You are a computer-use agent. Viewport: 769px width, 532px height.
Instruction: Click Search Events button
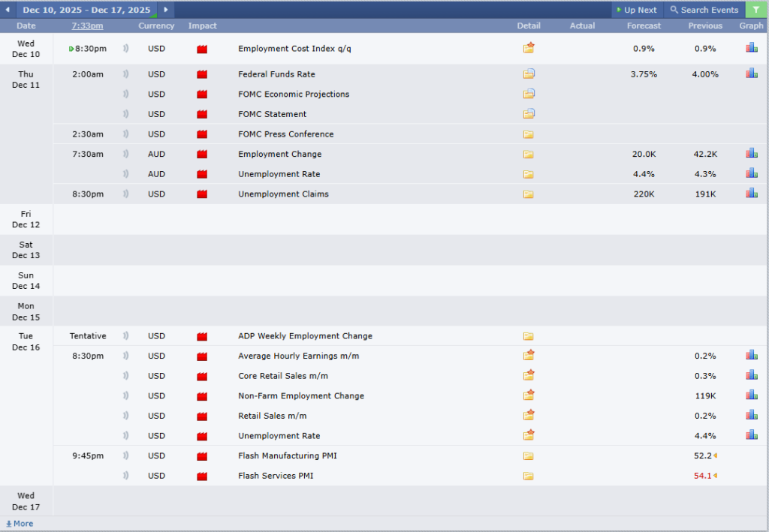[704, 10]
